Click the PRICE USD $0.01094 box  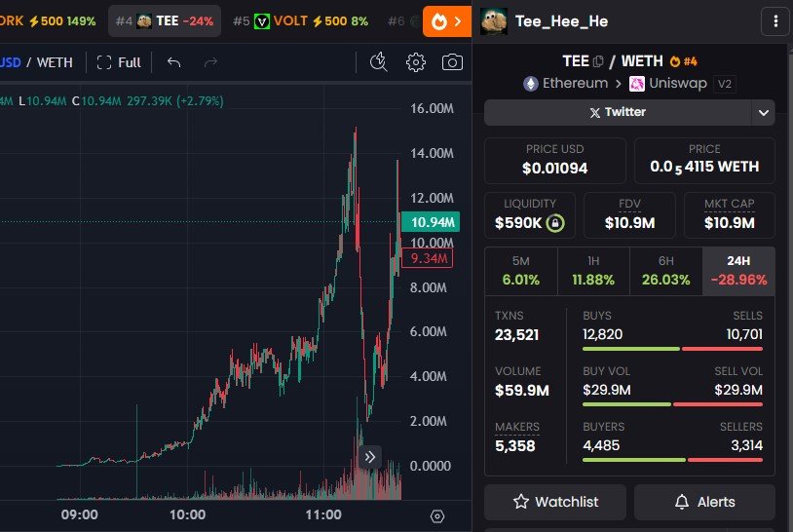(554, 161)
